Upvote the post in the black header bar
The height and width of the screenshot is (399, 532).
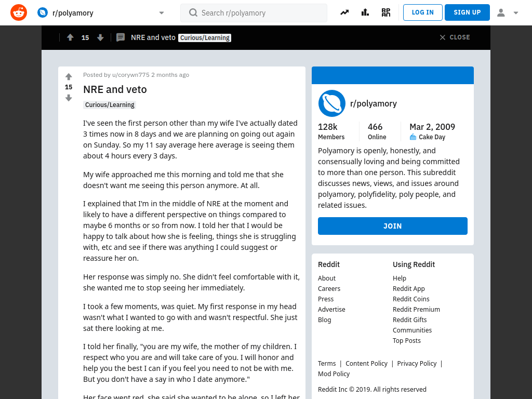click(70, 37)
